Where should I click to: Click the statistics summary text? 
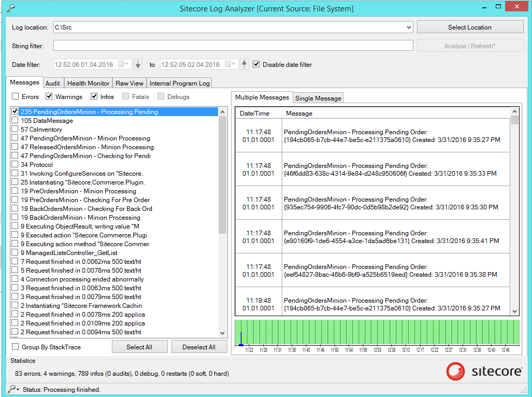pyautogui.click(x=122, y=373)
